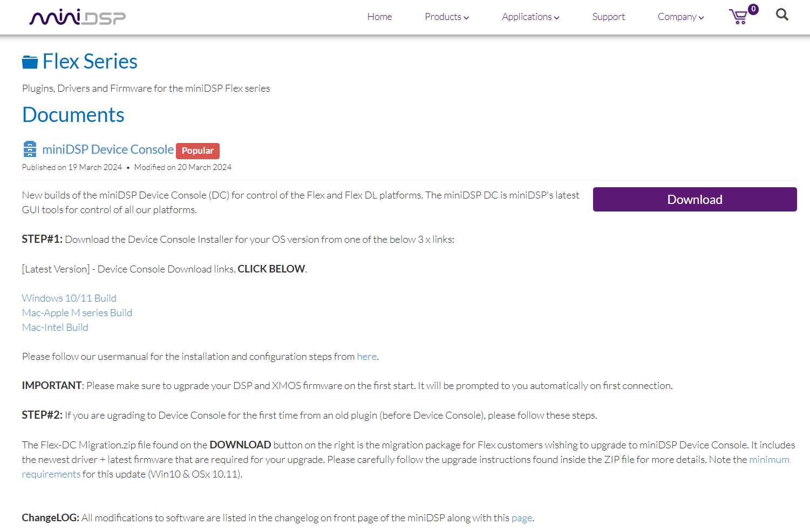Open the Support menu item
The height and width of the screenshot is (532, 810).
(x=608, y=17)
